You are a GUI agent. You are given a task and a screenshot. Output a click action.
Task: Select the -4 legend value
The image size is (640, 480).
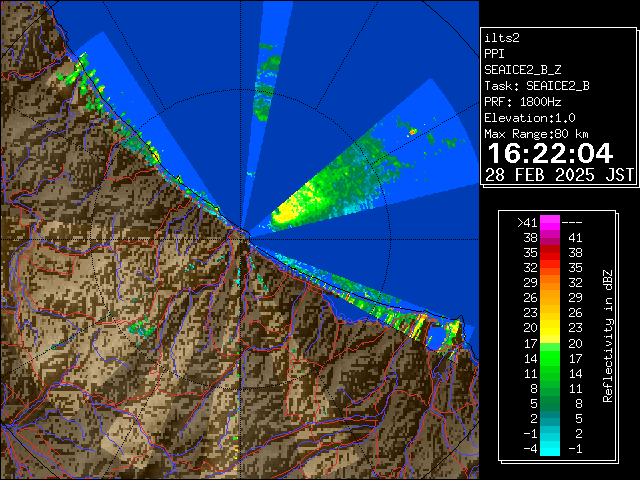pyautogui.click(x=530, y=449)
